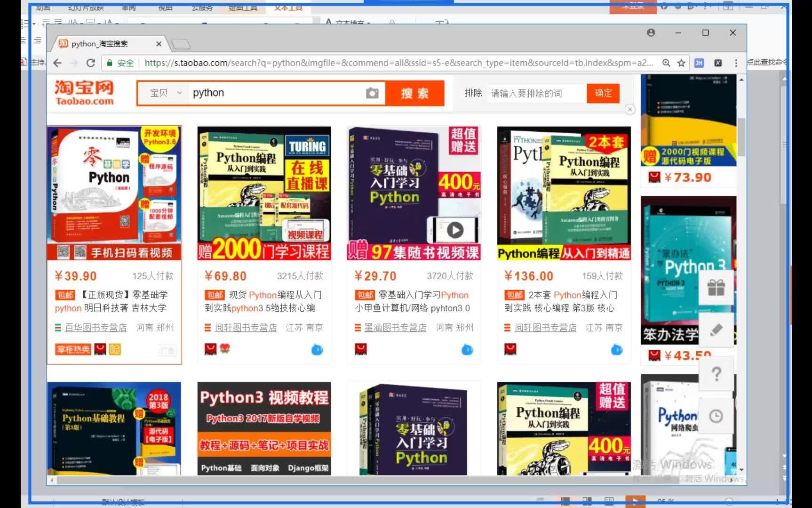Screen dimensions: 812x508
Task: Click the green secure lock icon
Action: [110, 63]
